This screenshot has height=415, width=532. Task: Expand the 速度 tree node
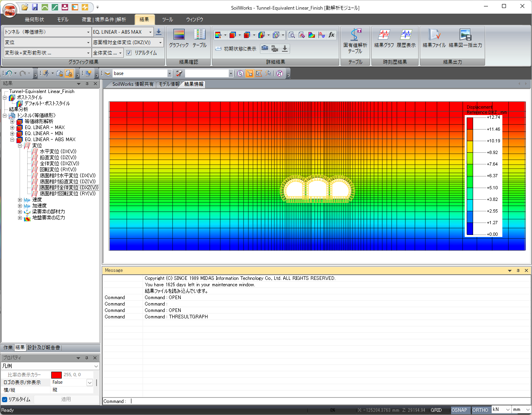click(20, 200)
